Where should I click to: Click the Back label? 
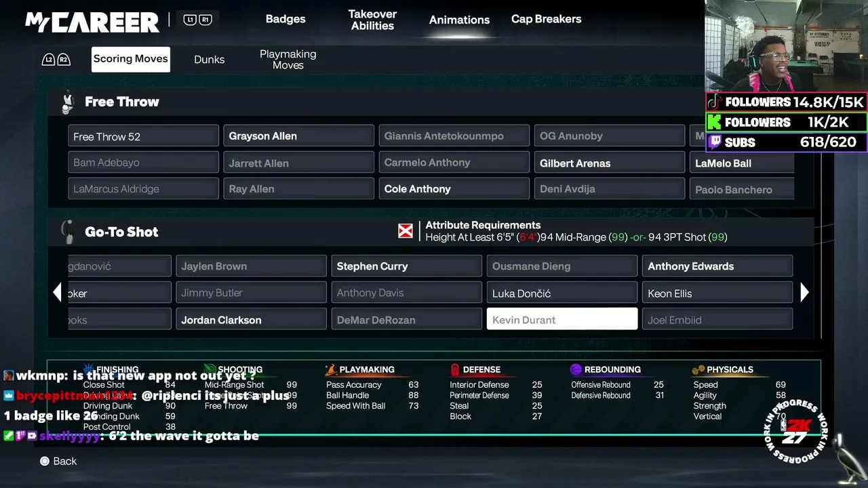[65, 461]
